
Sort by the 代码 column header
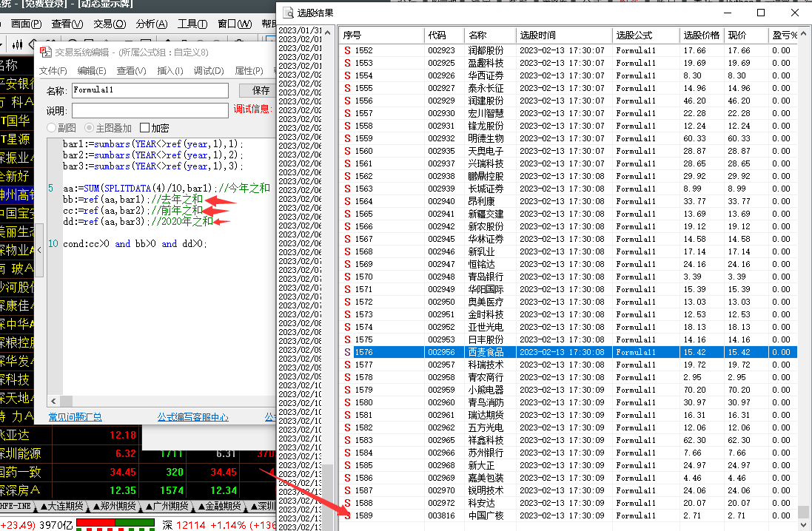point(443,35)
